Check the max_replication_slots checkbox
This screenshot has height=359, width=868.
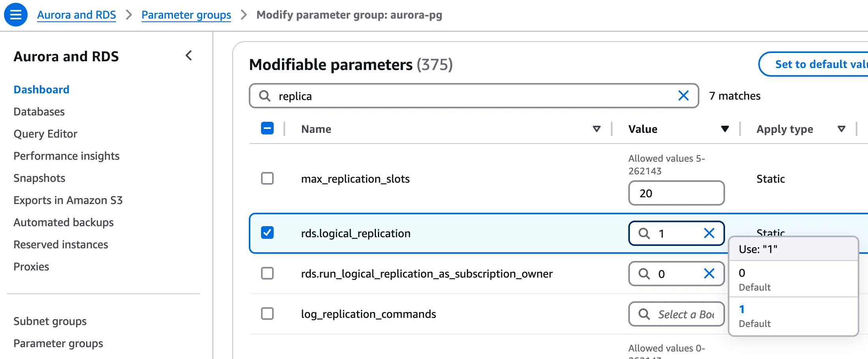coord(267,178)
